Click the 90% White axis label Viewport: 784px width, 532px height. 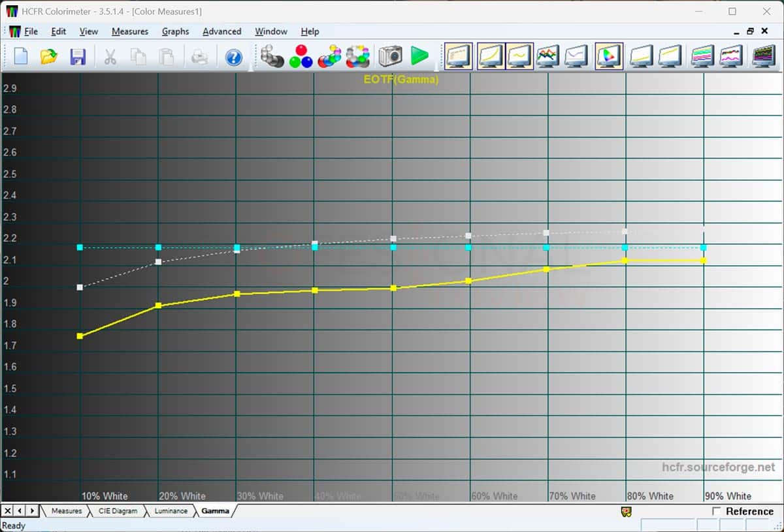(728, 496)
